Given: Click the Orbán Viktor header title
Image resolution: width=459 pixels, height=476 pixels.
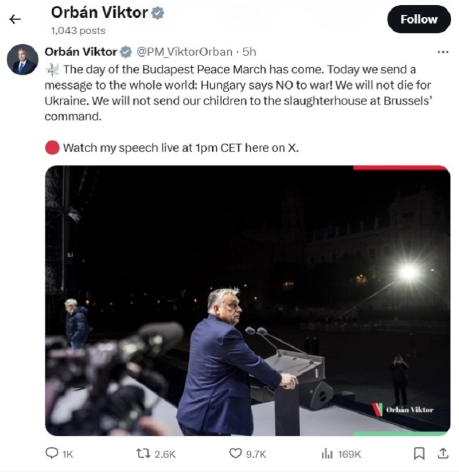Looking at the screenshot, I should click(x=99, y=13).
